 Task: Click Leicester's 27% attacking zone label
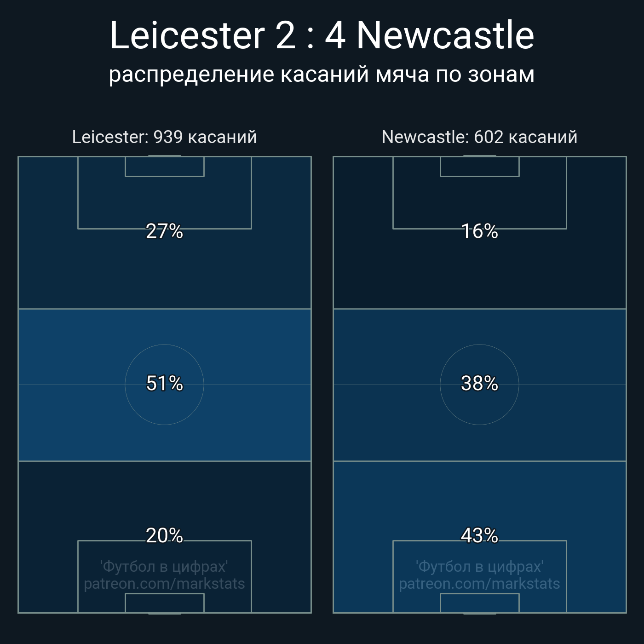point(165,231)
